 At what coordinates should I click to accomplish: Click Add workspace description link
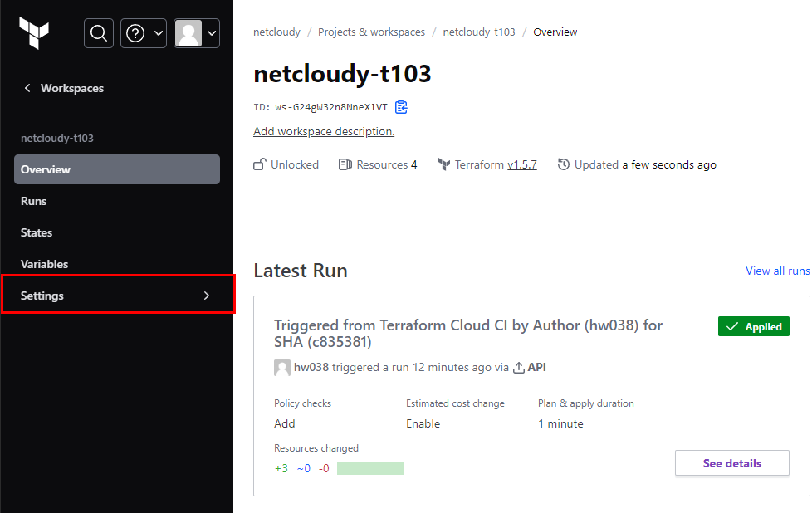click(324, 131)
